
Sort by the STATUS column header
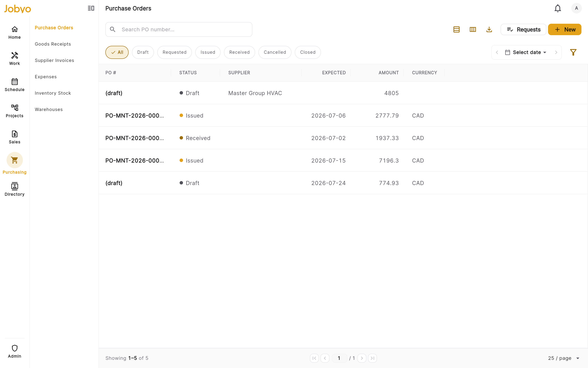(x=188, y=73)
